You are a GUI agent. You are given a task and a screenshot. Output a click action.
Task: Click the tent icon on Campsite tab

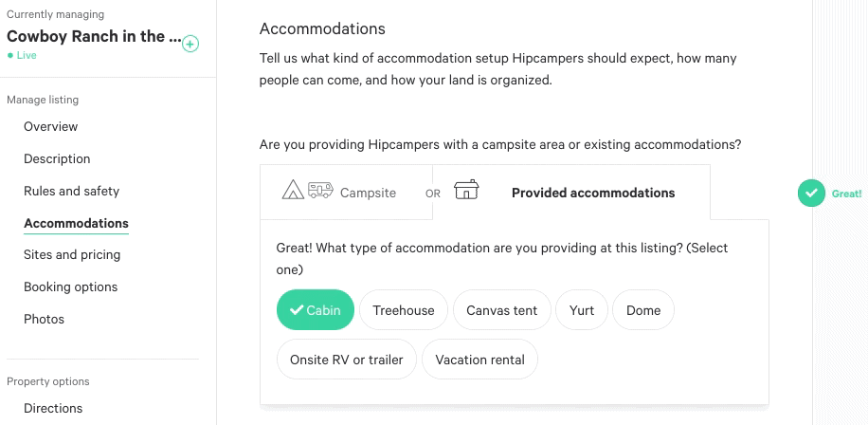[293, 190]
